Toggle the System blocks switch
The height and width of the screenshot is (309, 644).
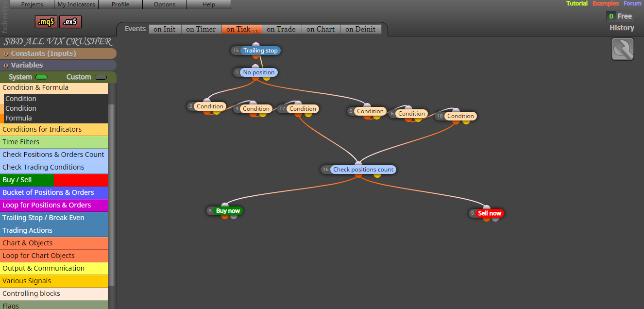(41, 77)
